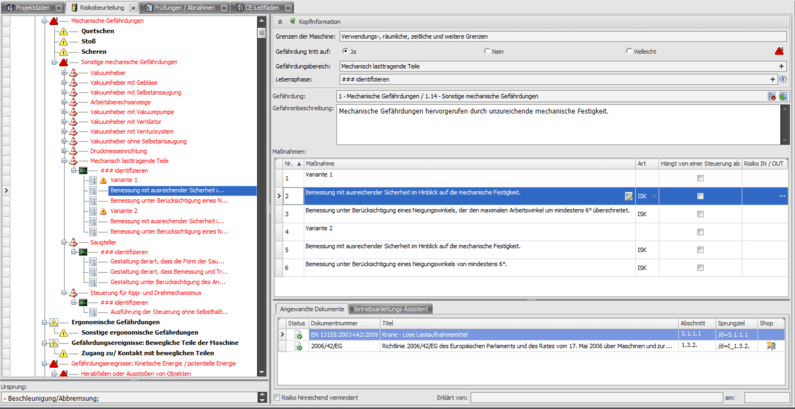Click the yellow warning icon beside Stoß
The image size is (795, 409).
[63, 42]
